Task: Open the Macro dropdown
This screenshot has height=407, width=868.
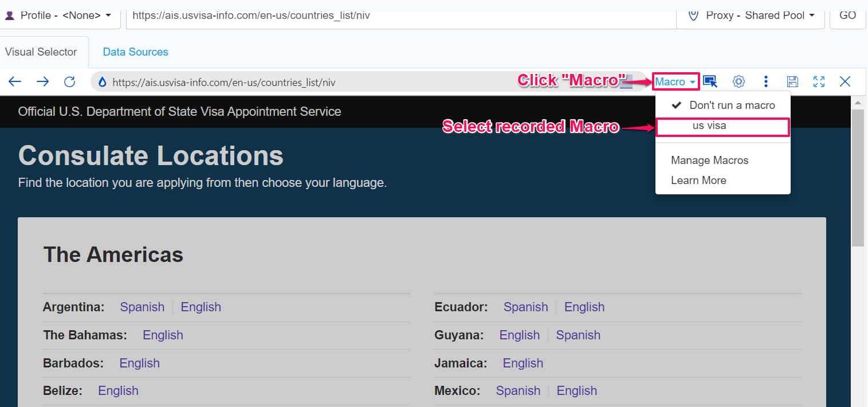Action: point(675,82)
